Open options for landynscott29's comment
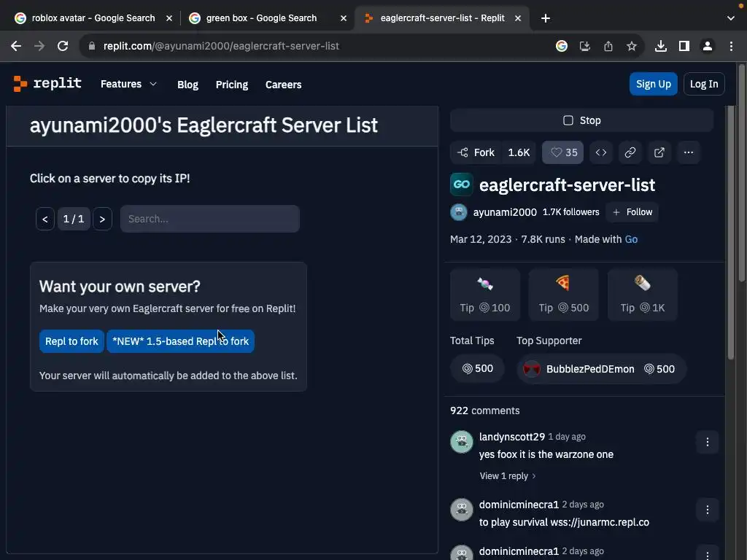Screen dimensions: 747x560 (x=707, y=443)
